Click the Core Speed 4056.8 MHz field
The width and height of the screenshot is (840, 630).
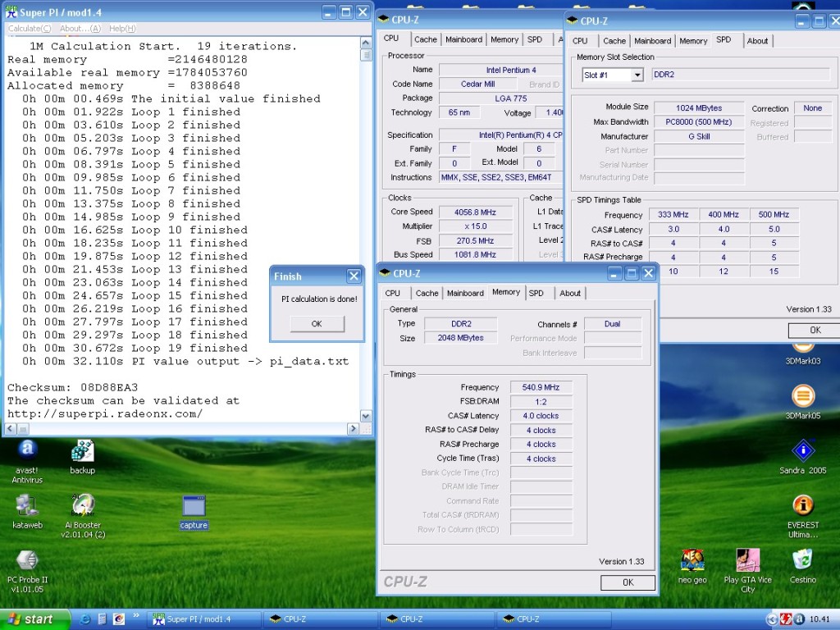coord(475,212)
